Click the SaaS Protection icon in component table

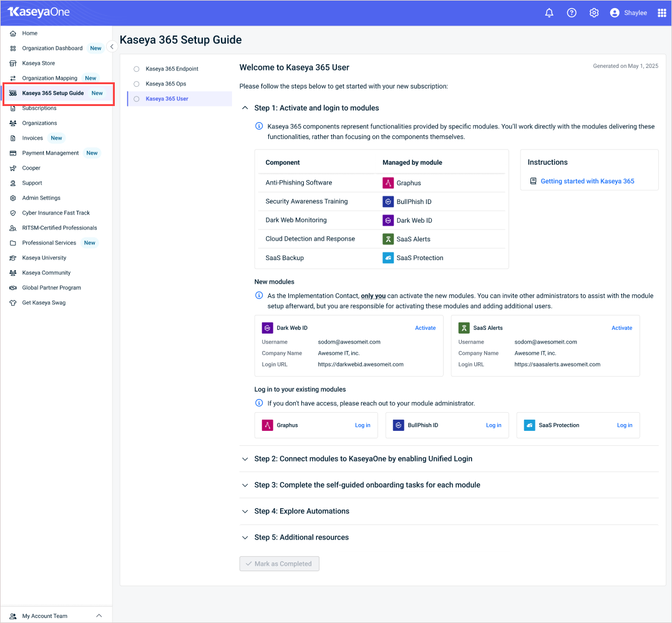pyautogui.click(x=388, y=258)
